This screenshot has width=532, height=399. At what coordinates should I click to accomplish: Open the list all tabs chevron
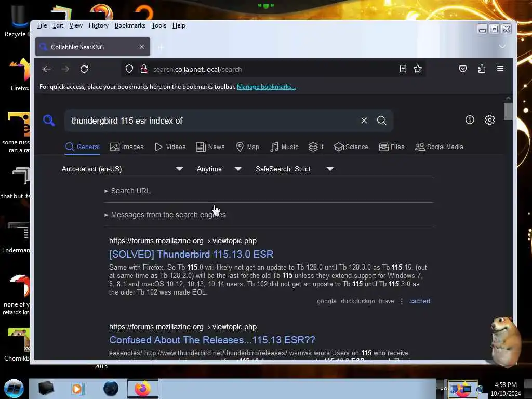[x=502, y=46]
